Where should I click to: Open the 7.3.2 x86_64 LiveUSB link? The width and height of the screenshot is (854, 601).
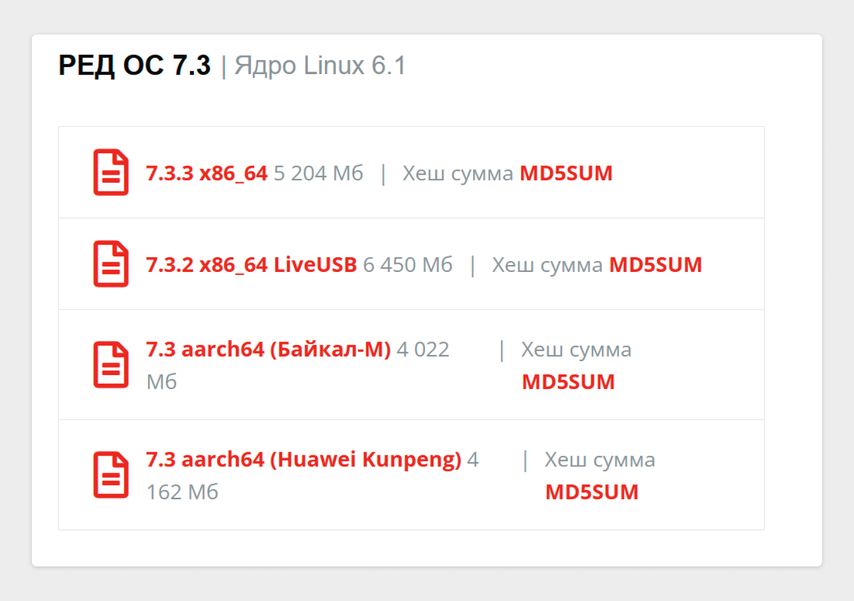[251, 265]
